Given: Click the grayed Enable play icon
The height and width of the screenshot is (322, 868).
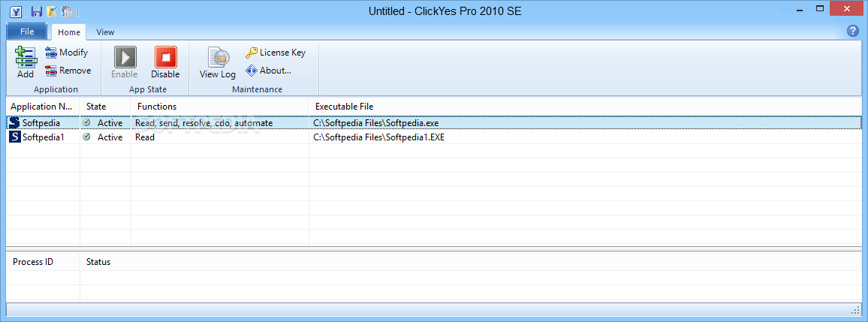Looking at the screenshot, I should pos(125,57).
